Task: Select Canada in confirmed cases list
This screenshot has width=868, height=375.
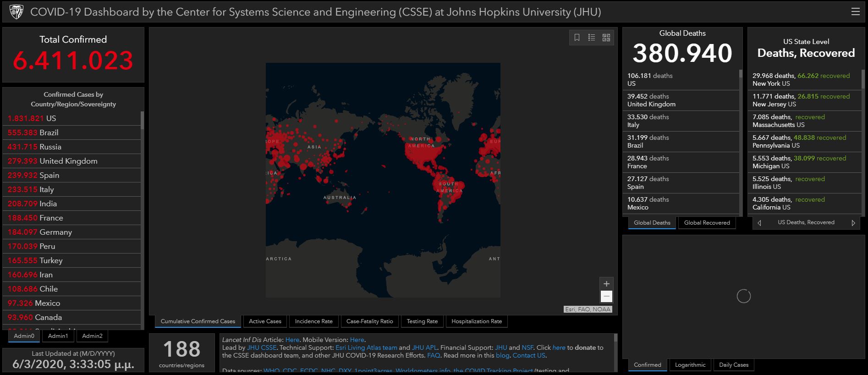Action: [x=72, y=317]
